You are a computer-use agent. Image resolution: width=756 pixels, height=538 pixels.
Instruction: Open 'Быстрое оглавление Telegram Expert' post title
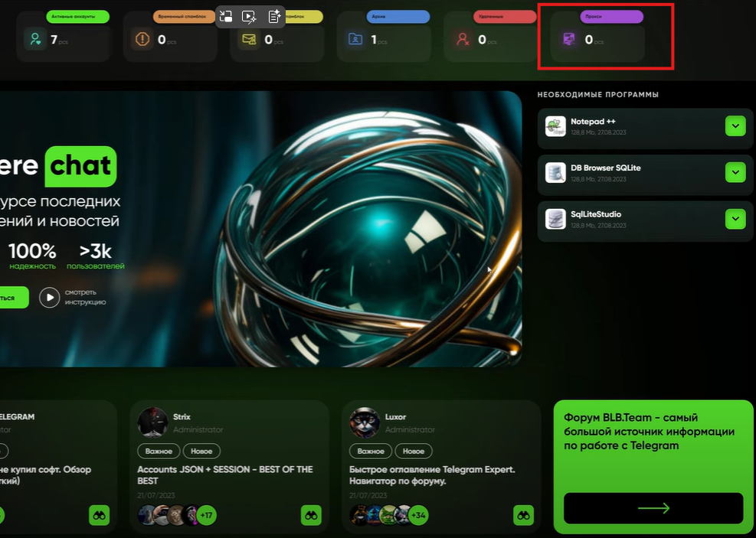[x=432, y=475]
